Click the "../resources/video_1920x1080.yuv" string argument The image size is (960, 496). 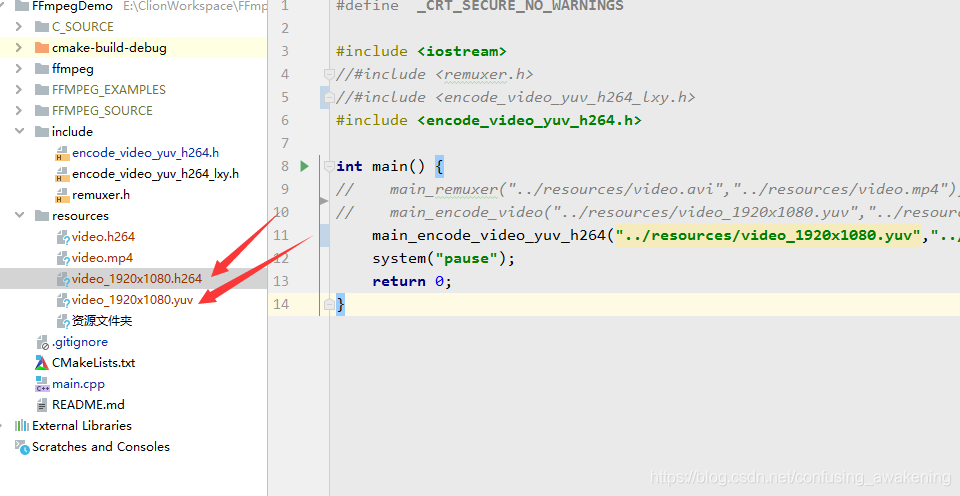tap(768, 235)
